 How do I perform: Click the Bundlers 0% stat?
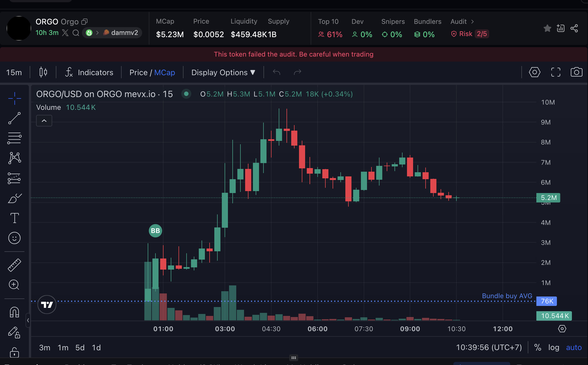pyautogui.click(x=427, y=28)
